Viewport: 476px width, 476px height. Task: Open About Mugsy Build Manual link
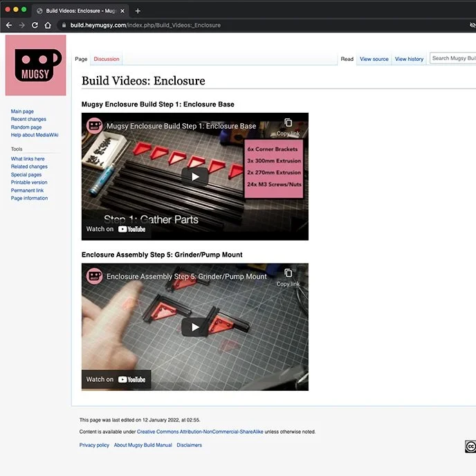point(143,445)
